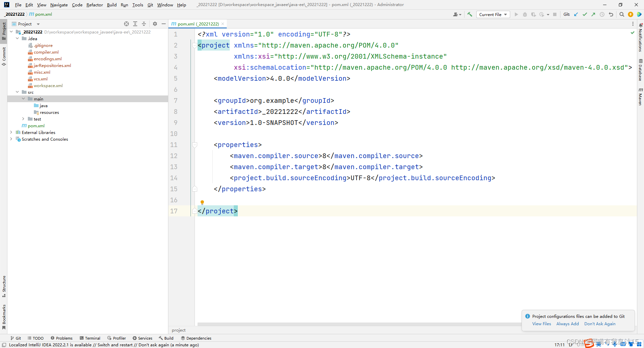644x348 pixels.
Task: Toggle the Structure tool window
Action: click(x=4, y=286)
